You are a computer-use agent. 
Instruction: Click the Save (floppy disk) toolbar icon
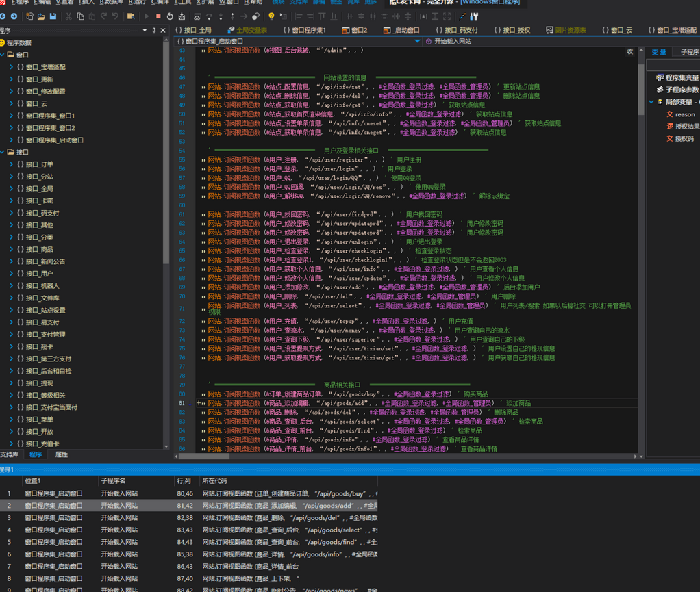(53, 16)
